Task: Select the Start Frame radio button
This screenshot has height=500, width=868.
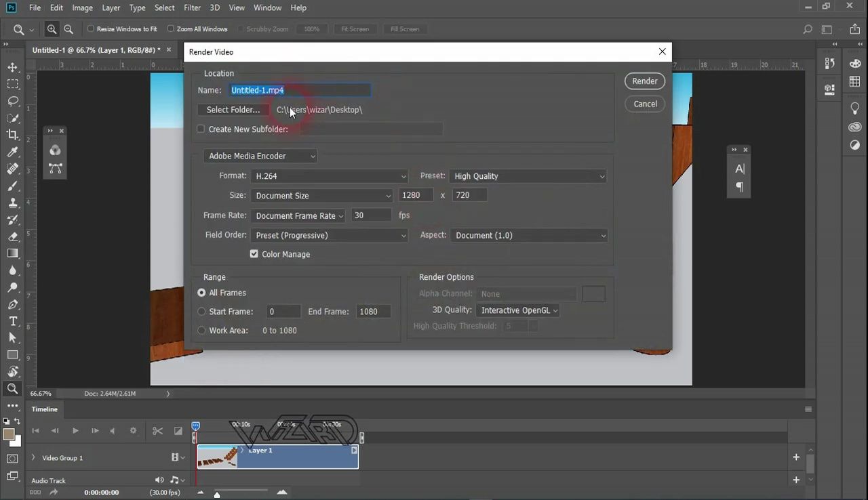Action: click(201, 312)
